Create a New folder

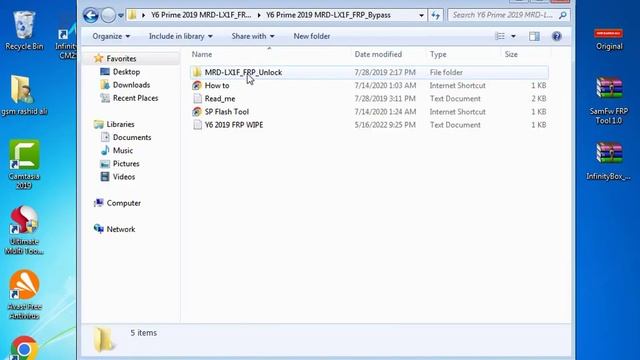pyautogui.click(x=312, y=36)
